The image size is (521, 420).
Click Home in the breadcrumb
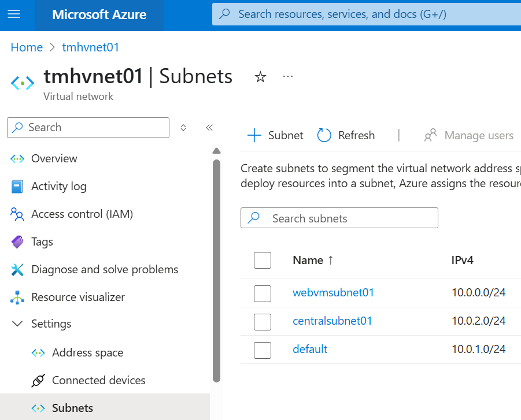[x=27, y=47]
